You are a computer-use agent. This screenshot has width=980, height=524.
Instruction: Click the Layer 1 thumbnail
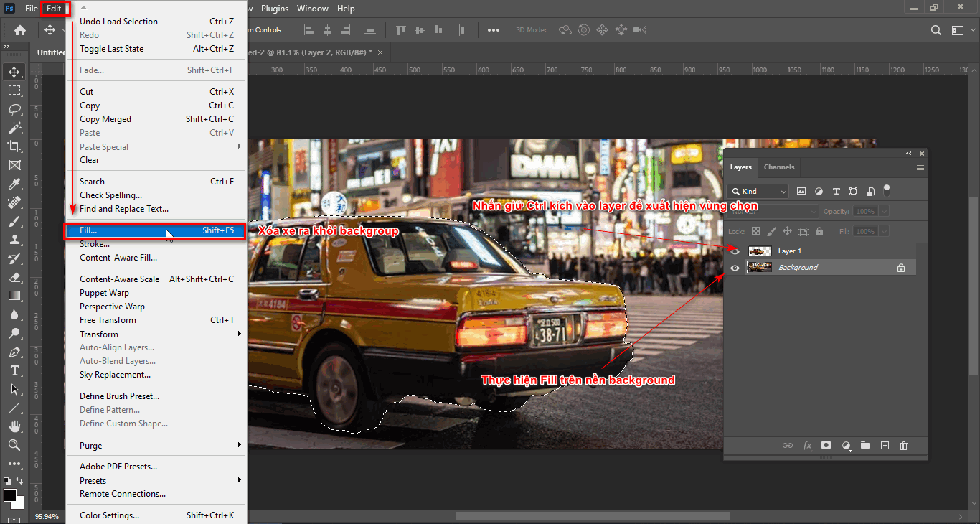(x=760, y=251)
